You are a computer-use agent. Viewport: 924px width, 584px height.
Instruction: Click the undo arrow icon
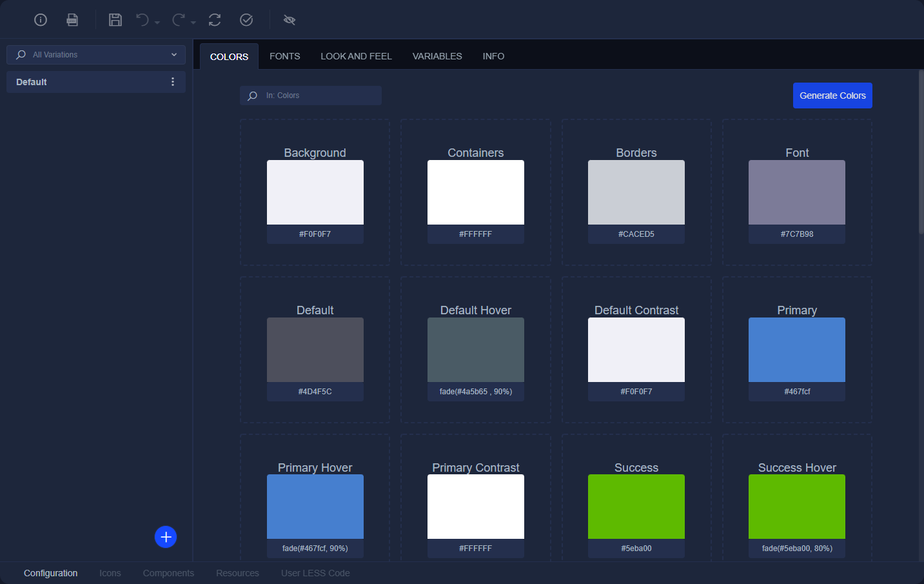[x=143, y=20]
